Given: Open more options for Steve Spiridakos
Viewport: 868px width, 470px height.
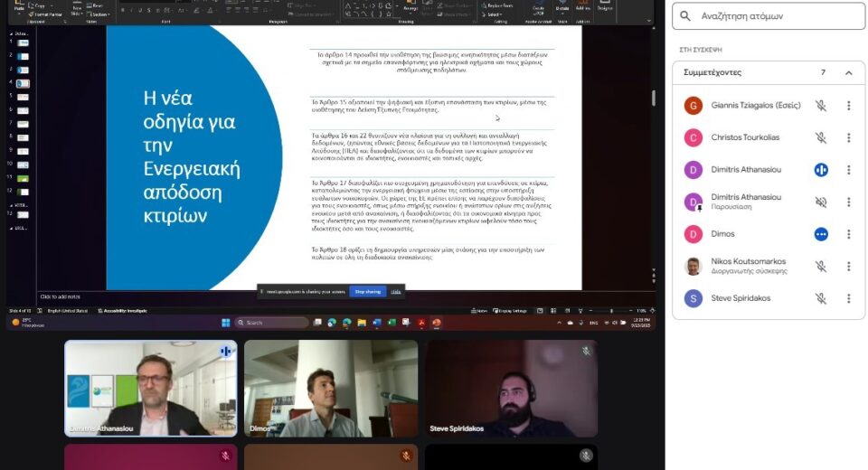Looking at the screenshot, I should point(848,298).
